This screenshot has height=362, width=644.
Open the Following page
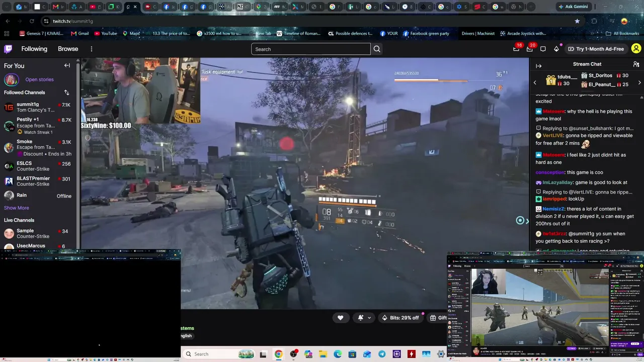click(34, 49)
